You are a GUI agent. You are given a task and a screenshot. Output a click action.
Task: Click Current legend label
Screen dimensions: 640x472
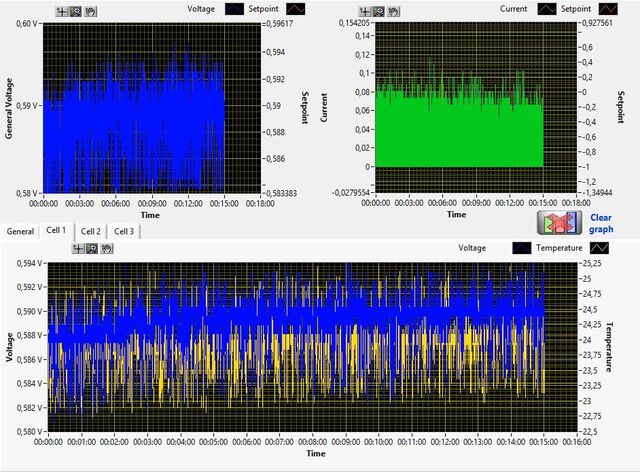pos(513,9)
